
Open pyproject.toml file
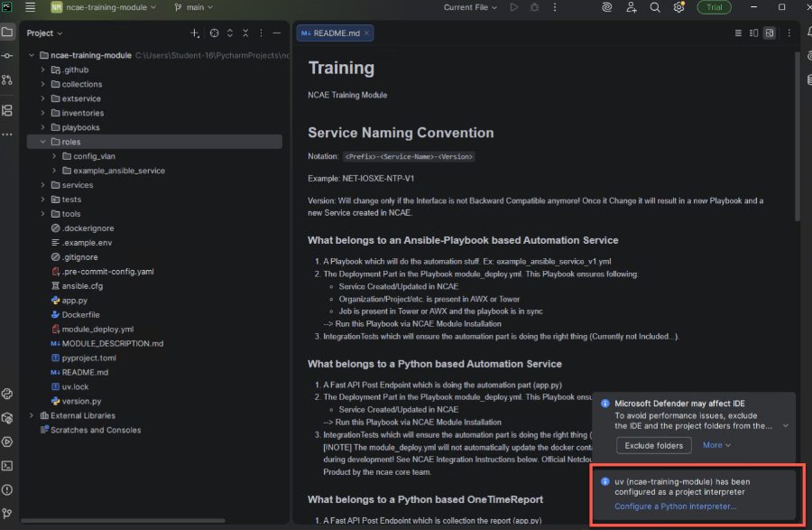[84, 358]
